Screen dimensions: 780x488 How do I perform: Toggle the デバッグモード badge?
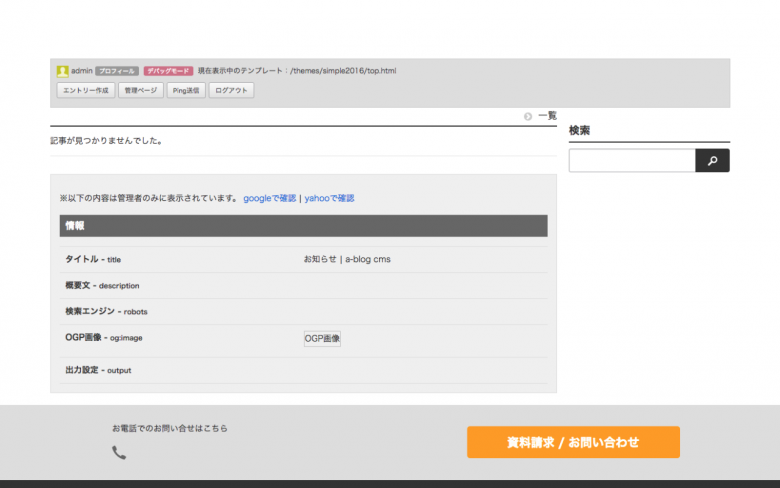click(x=168, y=71)
